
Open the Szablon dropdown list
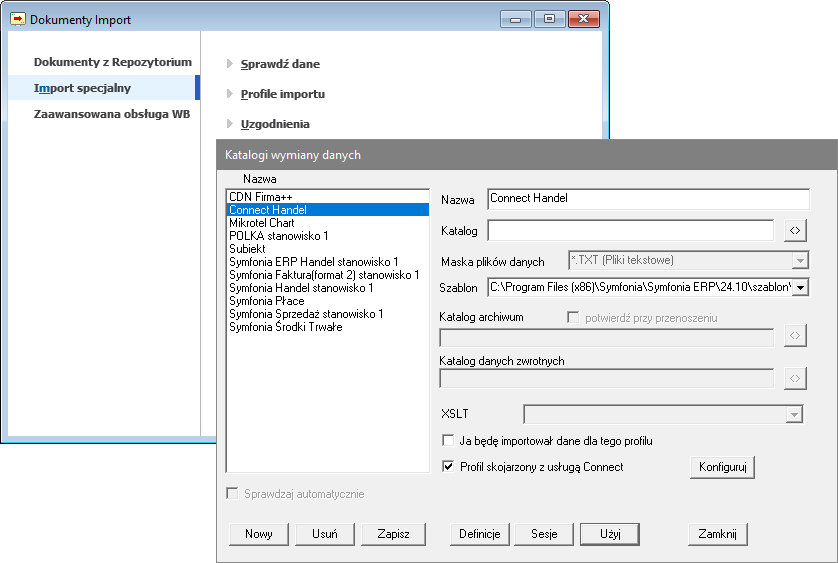tap(800, 288)
